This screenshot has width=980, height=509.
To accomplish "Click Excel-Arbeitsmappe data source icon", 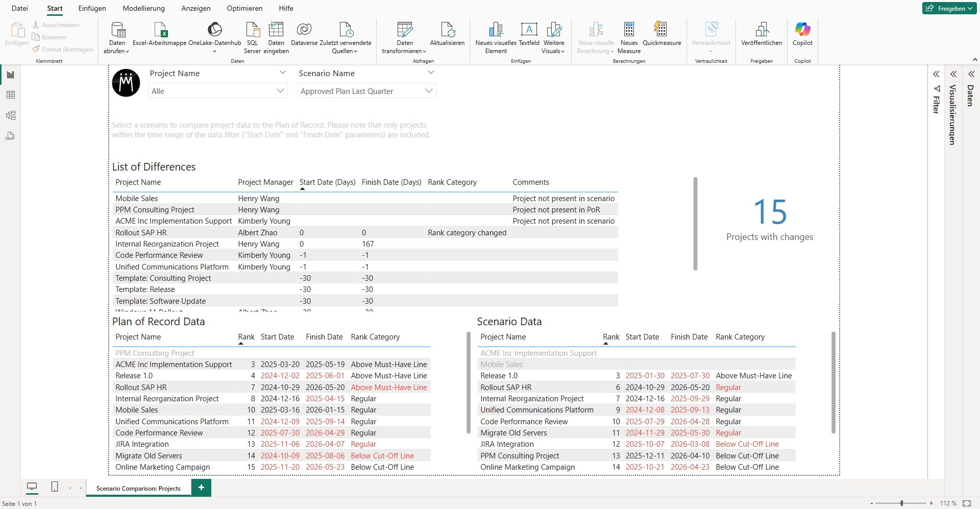I will click(x=160, y=30).
